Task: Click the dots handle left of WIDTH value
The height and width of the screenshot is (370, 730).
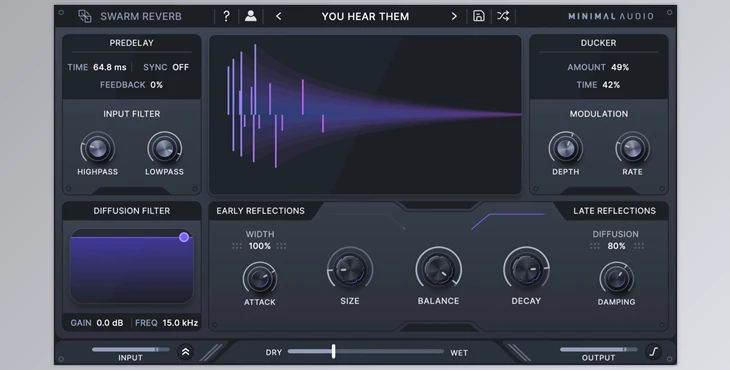Action: click(x=237, y=246)
